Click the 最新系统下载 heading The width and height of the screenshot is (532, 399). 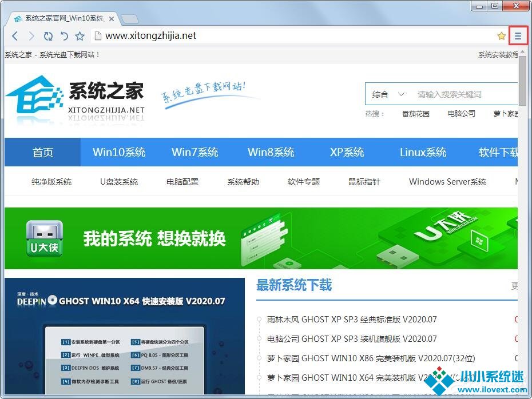tap(294, 285)
